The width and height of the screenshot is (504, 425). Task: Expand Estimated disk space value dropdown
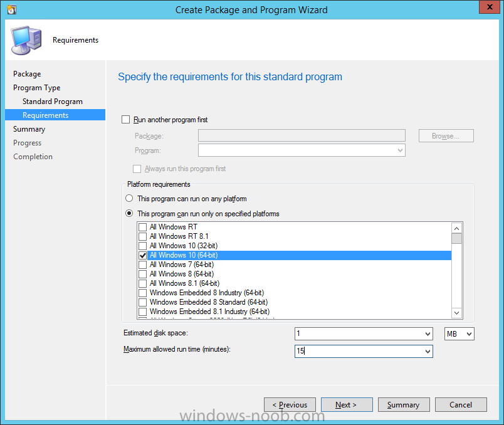428,333
